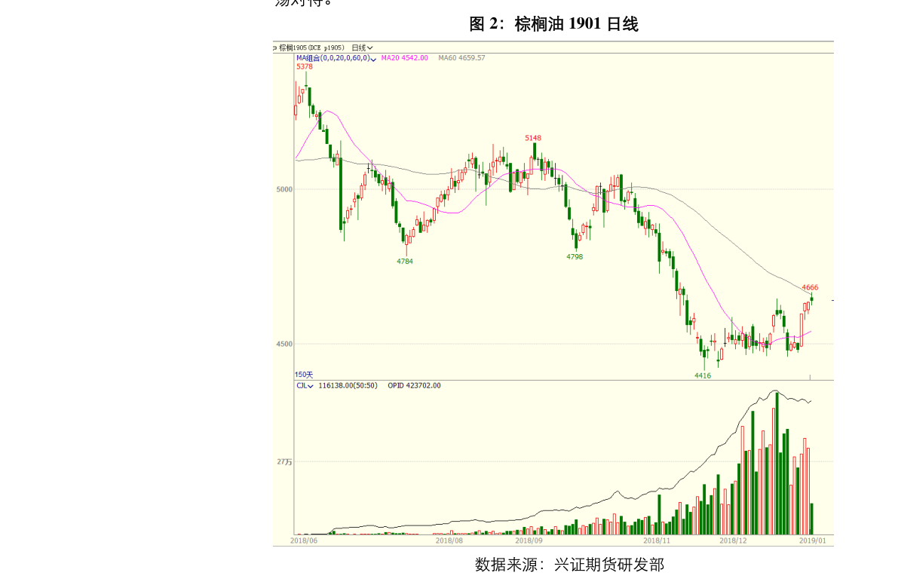Click the small icon left of 棕榈1905
This screenshot has width=898, height=588.
(x=275, y=47)
